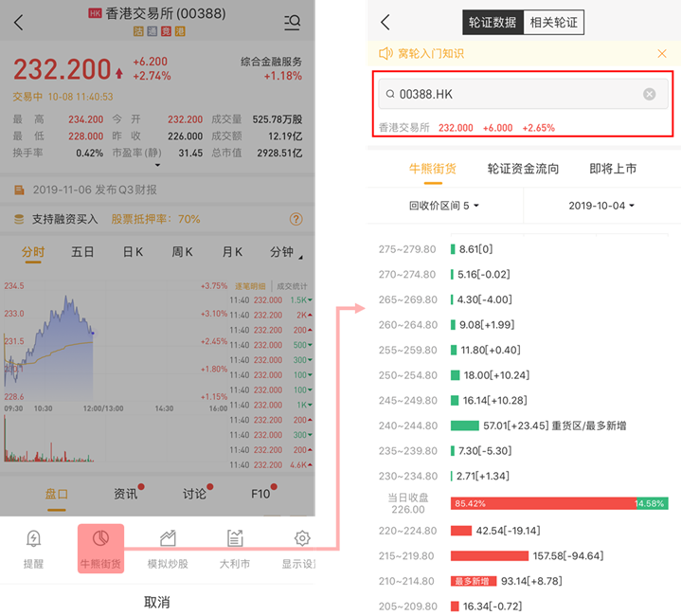This screenshot has height=616, width=681.
Task: Select the 日K chart tab
Action: (133, 252)
